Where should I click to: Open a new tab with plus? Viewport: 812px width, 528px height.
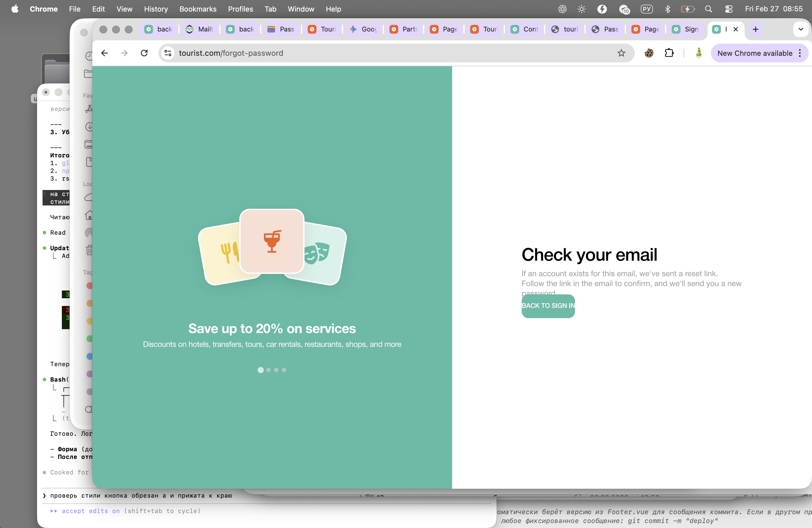pos(755,29)
